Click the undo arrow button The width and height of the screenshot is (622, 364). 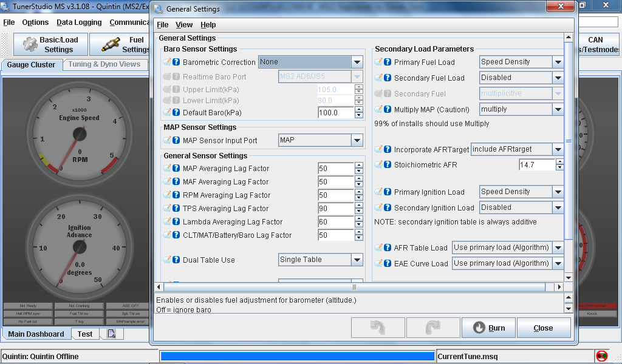378,328
